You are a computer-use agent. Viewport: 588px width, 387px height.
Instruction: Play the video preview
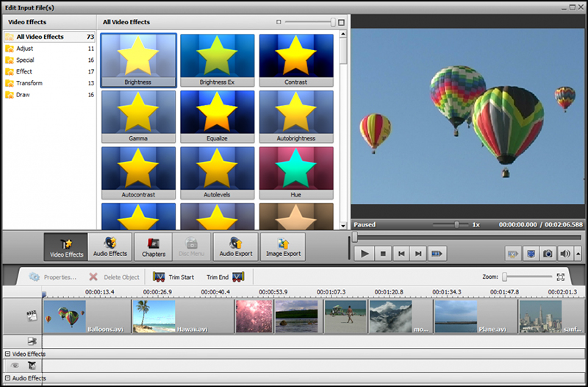click(365, 254)
